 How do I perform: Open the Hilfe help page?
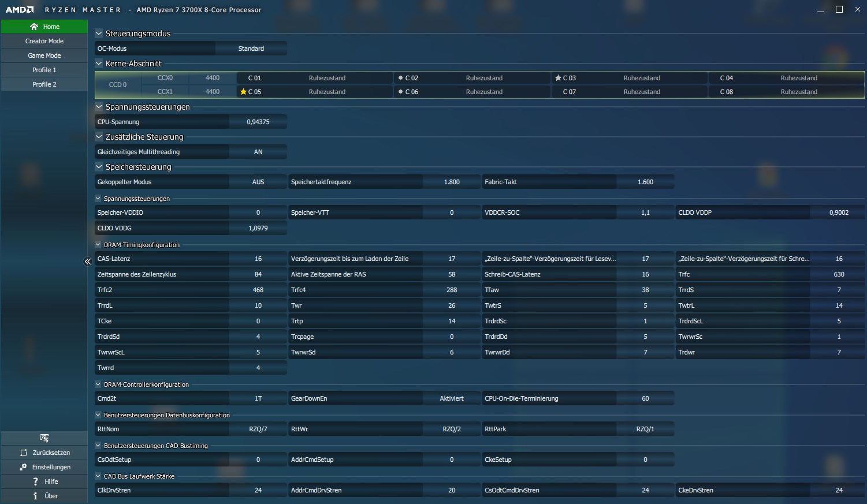[44, 481]
